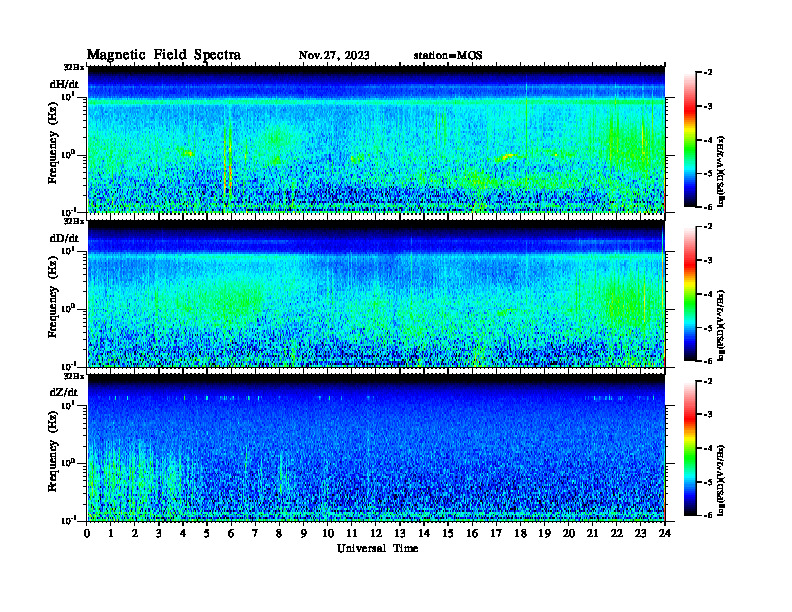This screenshot has width=792, height=612.
Task: Click the -2 tick on the dH/dt color bar
Action: [708, 73]
